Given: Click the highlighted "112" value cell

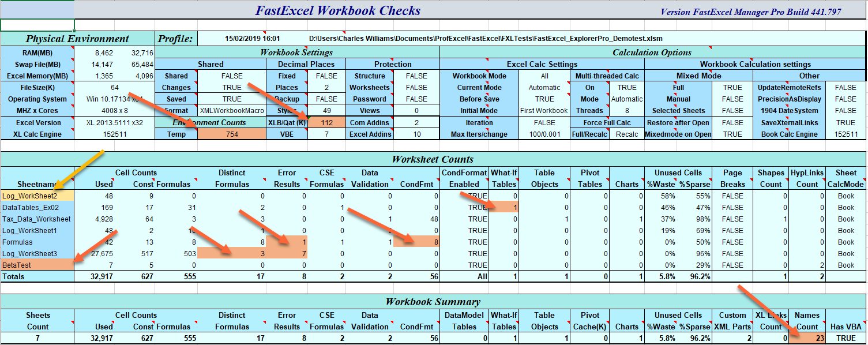Looking at the screenshot, I should (327, 123).
